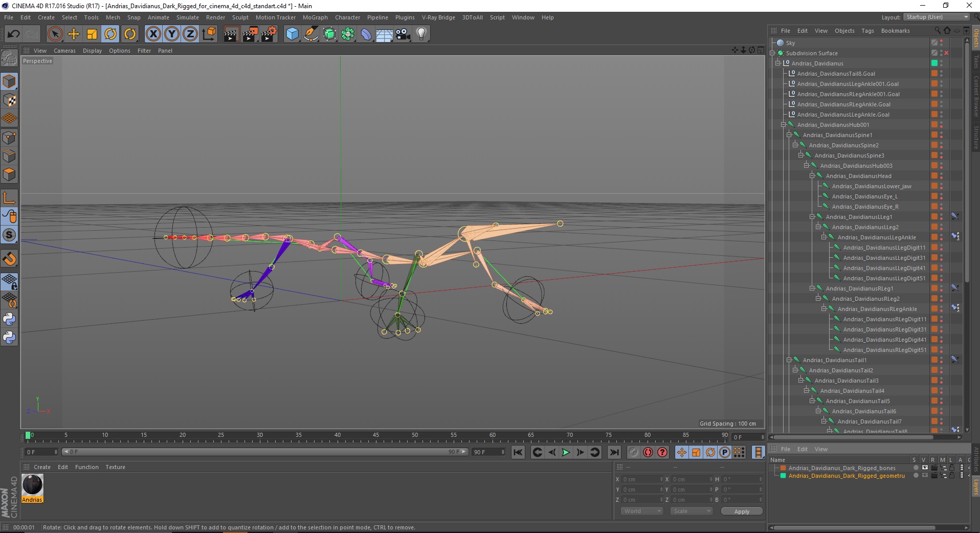Open the MoGraph menu

click(315, 17)
